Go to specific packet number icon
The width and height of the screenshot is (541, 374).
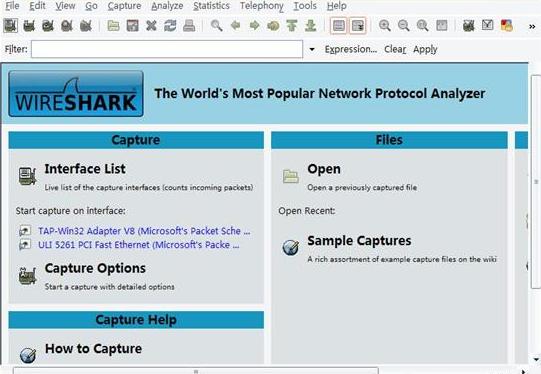tap(273, 26)
